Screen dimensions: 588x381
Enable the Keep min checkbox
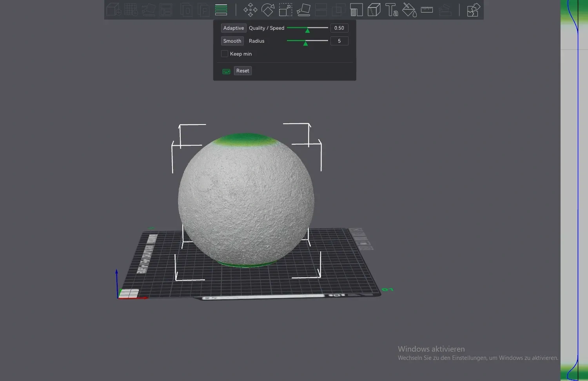(x=225, y=54)
